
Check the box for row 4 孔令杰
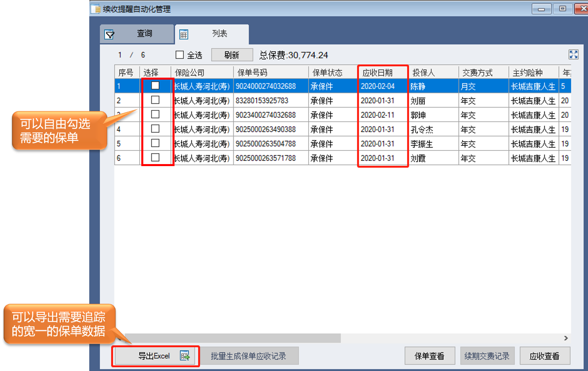155,129
